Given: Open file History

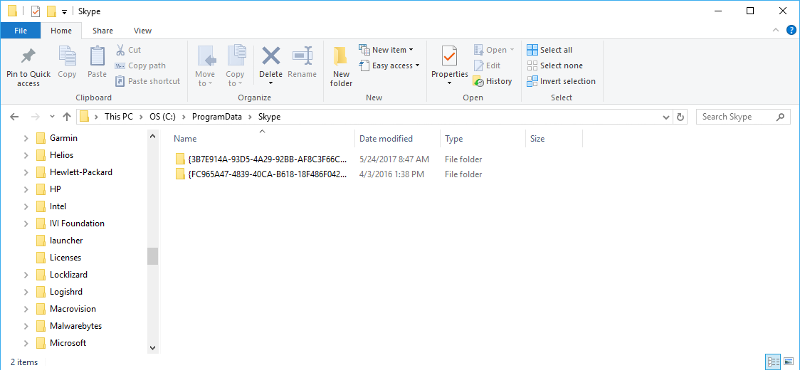Looking at the screenshot, I should coord(492,81).
